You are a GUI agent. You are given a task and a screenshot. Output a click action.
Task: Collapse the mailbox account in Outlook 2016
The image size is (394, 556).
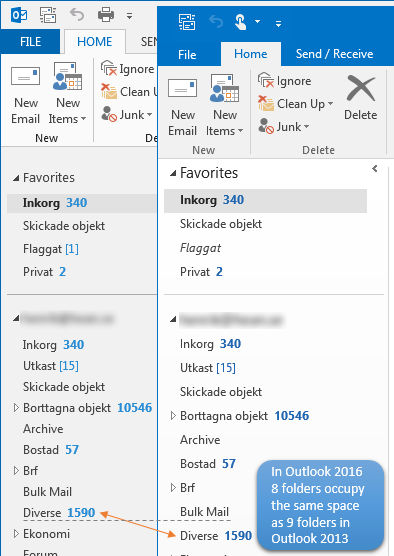point(173,319)
